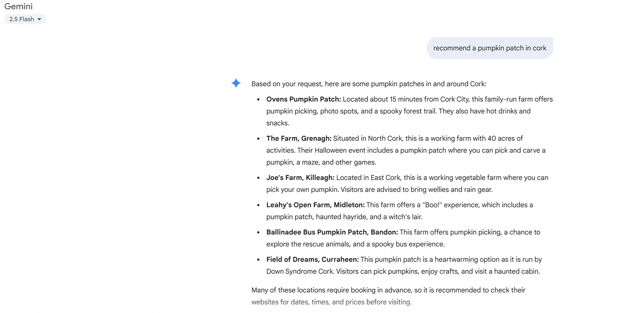Image resolution: width=644 pixels, height=313 pixels.
Task: Click the Gemini logo text
Action: click(19, 6)
